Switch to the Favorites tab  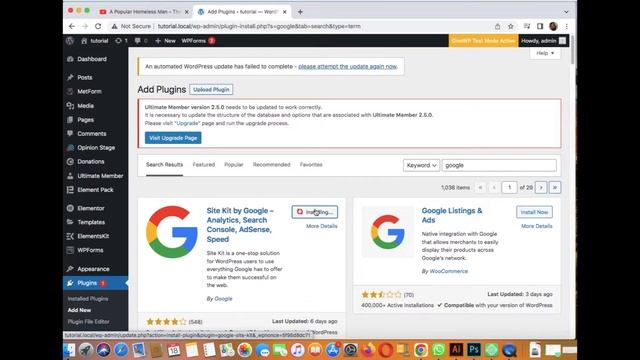(x=311, y=165)
